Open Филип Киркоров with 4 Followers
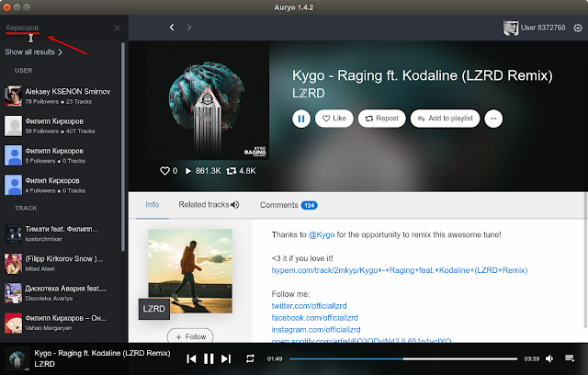The width and height of the screenshot is (588, 375). point(60,185)
